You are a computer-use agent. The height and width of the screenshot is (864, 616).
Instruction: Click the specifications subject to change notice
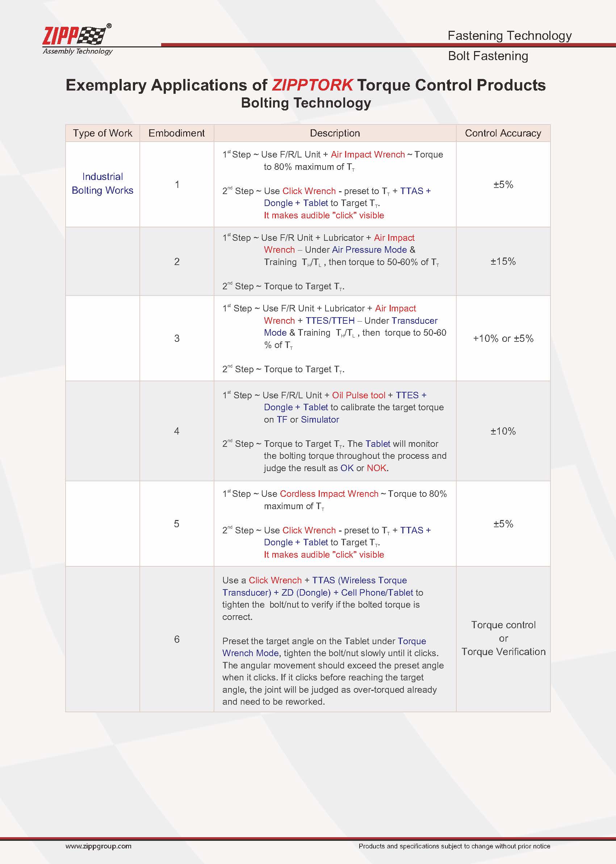tap(454, 846)
